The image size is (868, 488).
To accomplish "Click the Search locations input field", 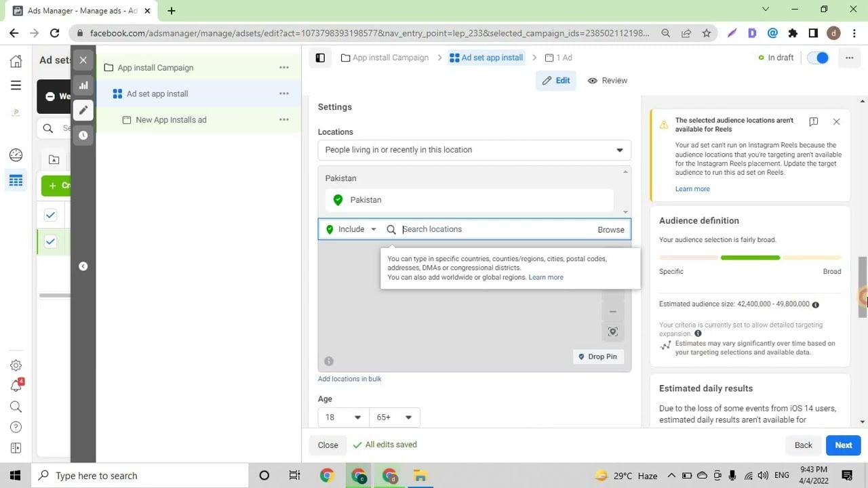I will [x=495, y=229].
